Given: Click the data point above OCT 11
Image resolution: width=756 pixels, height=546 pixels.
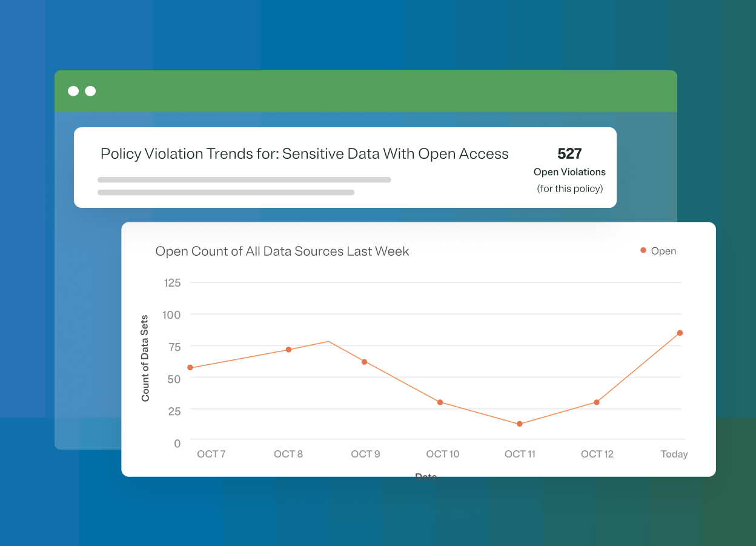Looking at the screenshot, I should pyautogui.click(x=520, y=424).
